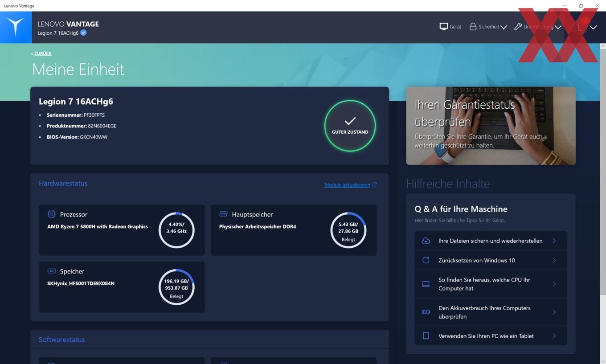Viewport: 606px width, 364px height.
Task: Open the Garantiestatus überprüfen banner
Action: coord(491,126)
